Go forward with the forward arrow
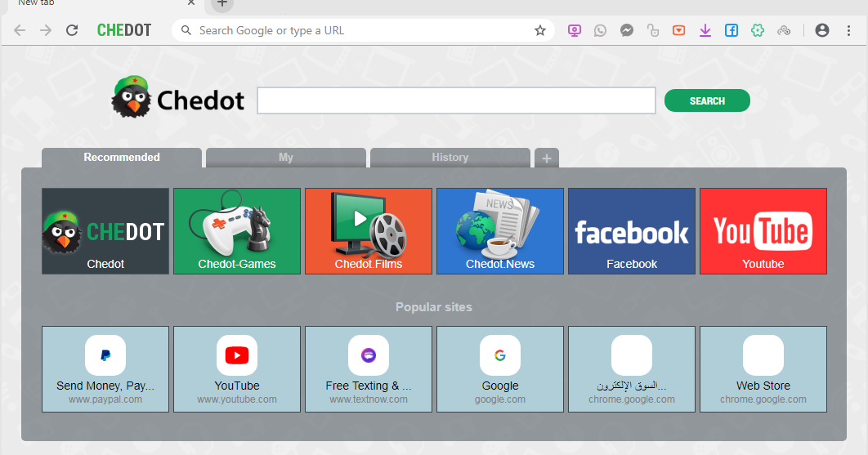The width and height of the screenshot is (868, 455). click(46, 30)
